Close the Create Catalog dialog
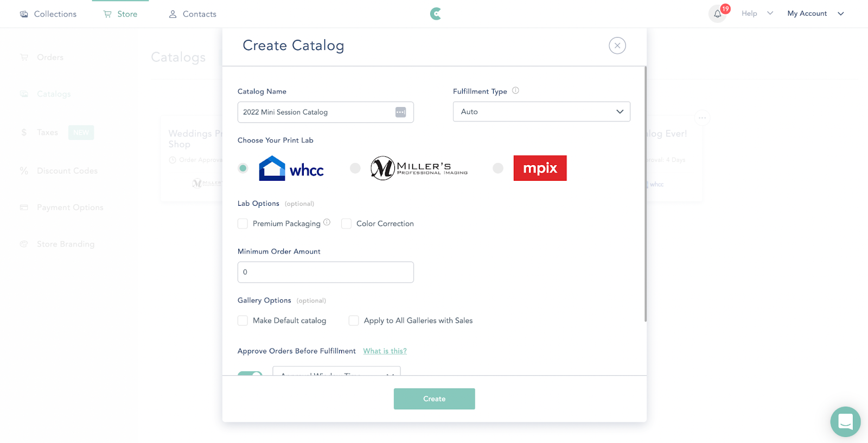The width and height of the screenshot is (868, 443). 617,46
